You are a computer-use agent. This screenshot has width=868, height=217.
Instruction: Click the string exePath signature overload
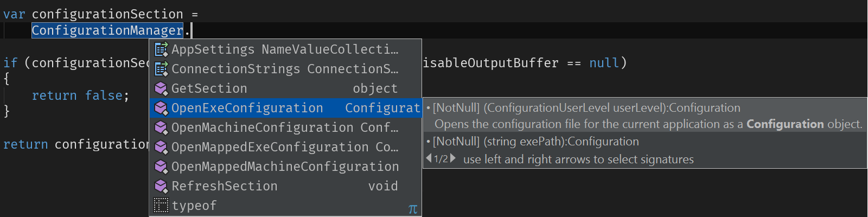pyautogui.click(x=536, y=142)
